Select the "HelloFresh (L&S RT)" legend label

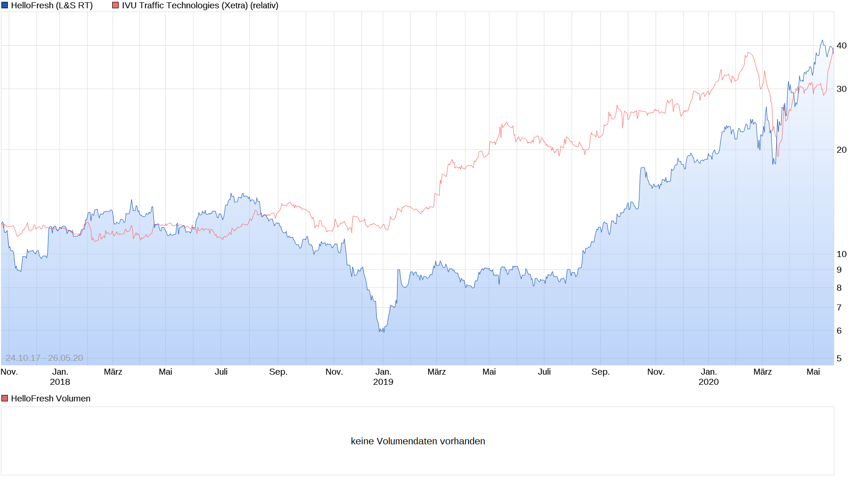click(52, 6)
